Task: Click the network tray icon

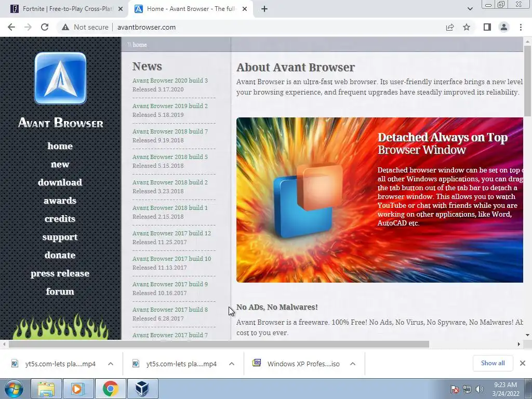Action: 467,389
